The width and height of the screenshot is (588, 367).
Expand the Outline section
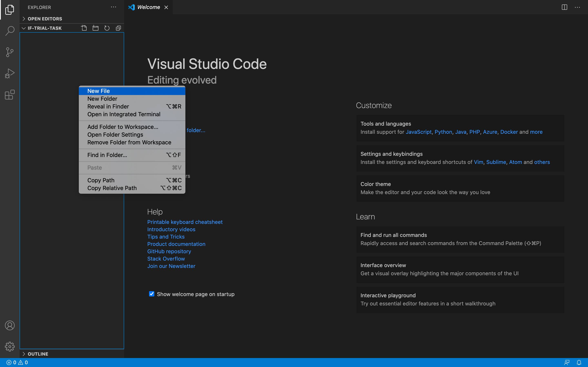click(38, 354)
